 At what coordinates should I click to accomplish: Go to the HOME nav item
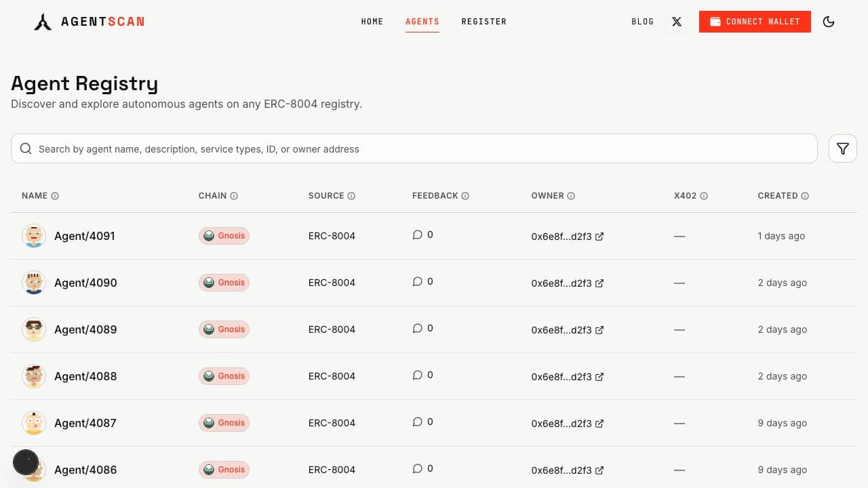pyautogui.click(x=372, y=22)
